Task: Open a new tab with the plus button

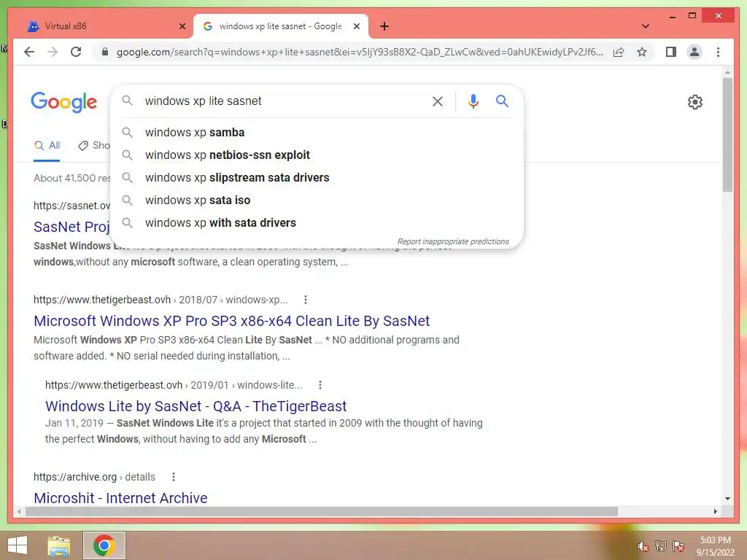Action: [384, 26]
